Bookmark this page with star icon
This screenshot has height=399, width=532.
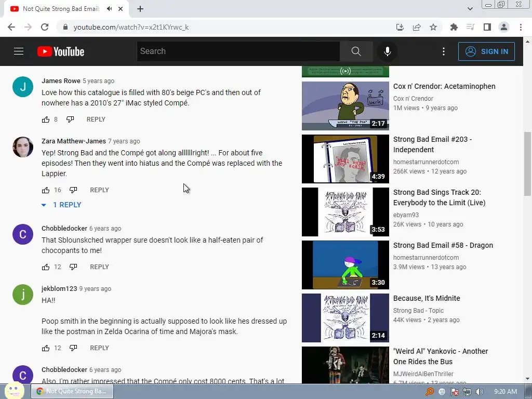433,27
